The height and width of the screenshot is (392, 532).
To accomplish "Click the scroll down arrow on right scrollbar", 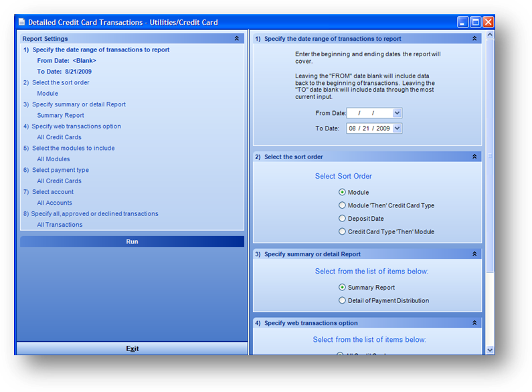I will point(489,349).
